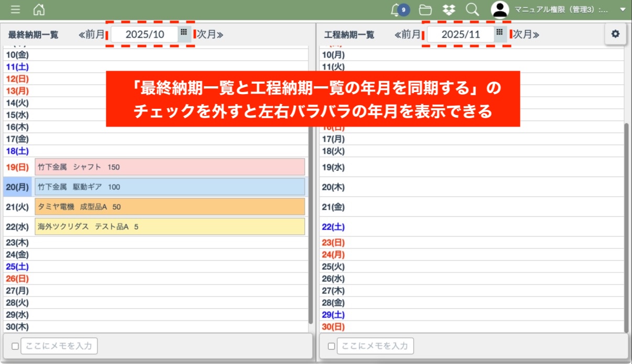Open calendar picker next to 2025/10
Image resolution: width=632 pixels, height=364 pixels.
[x=184, y=33]
